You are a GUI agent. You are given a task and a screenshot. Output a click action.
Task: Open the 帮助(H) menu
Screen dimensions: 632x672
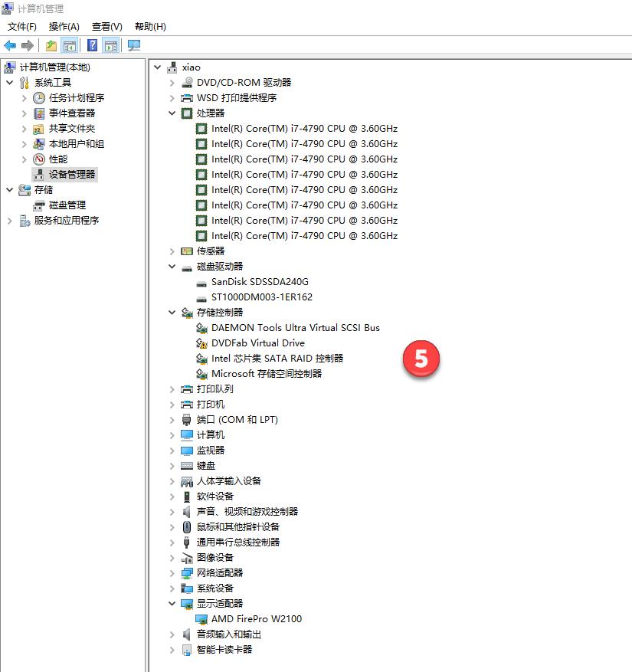[150, 27]
